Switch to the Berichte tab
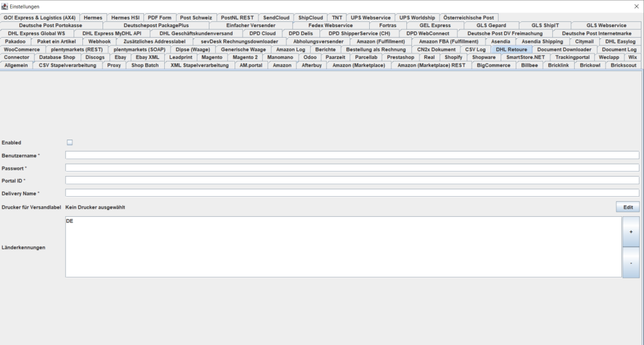Screen dimensions: 644x345 325,50
